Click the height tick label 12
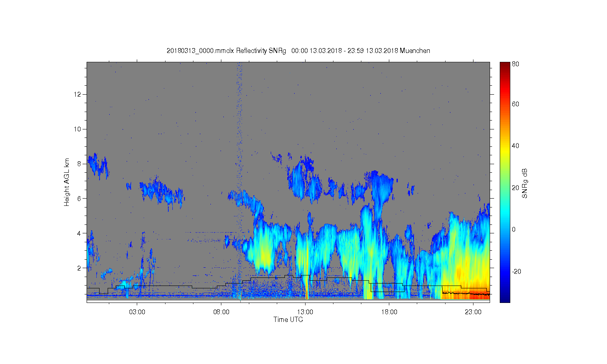Image resolution: width=607 pixels, height=364 pixels. (x=78, y=94)
